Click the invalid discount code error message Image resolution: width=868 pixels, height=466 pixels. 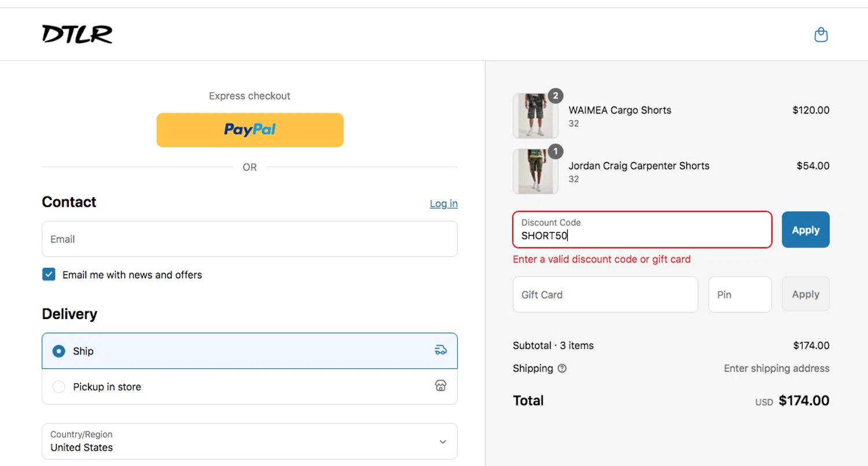[602, 259]
